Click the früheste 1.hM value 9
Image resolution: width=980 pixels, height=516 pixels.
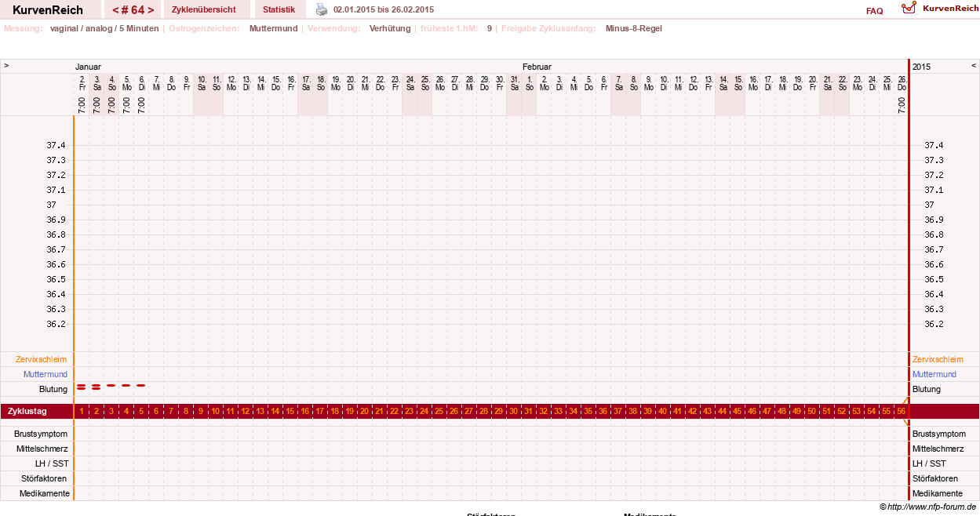[x=490, y=28]
